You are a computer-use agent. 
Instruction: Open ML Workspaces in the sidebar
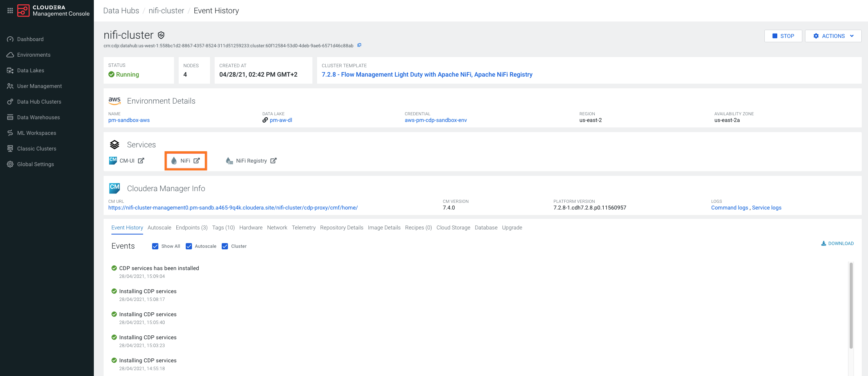click(x=36, y=133)
